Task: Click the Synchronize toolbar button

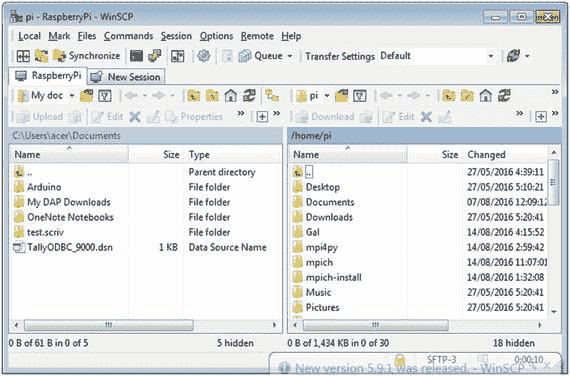Action: (x=87, y=56)
